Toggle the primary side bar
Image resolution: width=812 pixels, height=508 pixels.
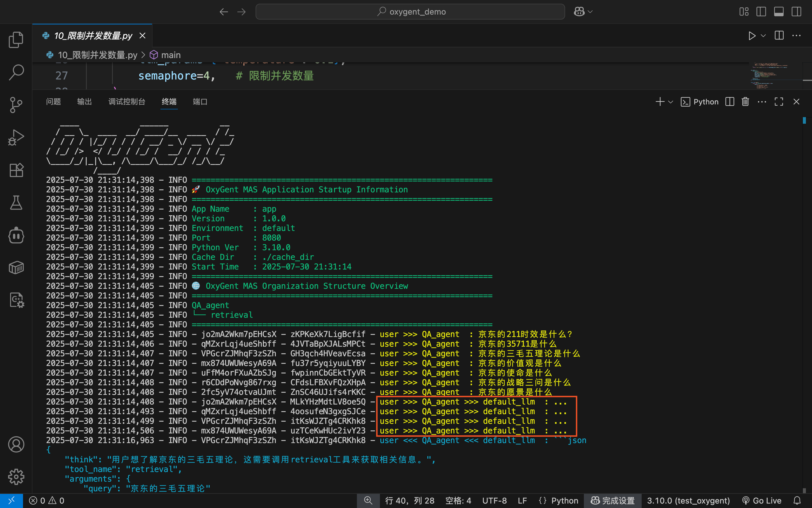pos(761,12)
